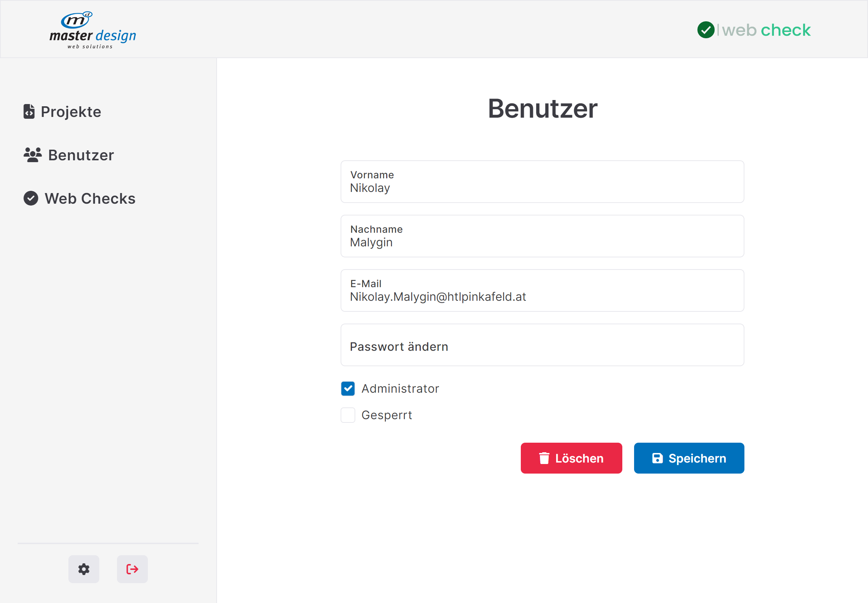Click the web check green checkmark logo
The width and height of the screenshot is (868, 603).
705,30
